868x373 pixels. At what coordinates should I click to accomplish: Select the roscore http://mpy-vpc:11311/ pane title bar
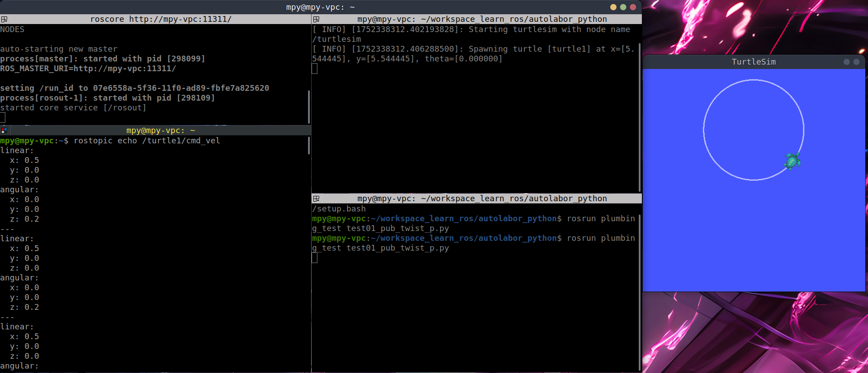click(x=160, y=19)
